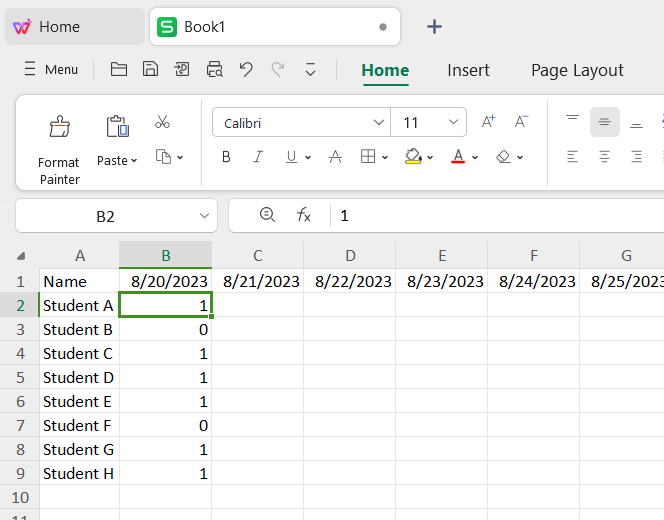Viewport: 664px width, 520px height.
Task: Select the Student C cell
Action: tap(80, 354)
